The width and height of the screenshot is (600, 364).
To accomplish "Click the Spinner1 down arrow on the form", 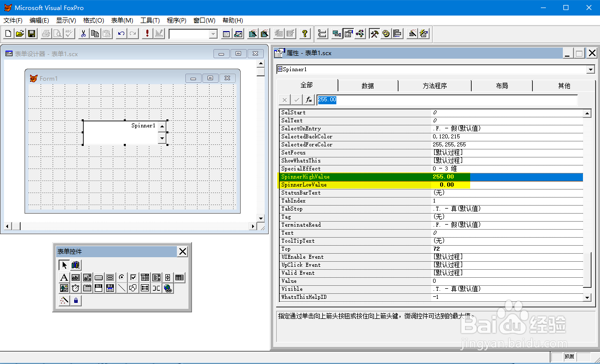I will [x=162, y=138].
